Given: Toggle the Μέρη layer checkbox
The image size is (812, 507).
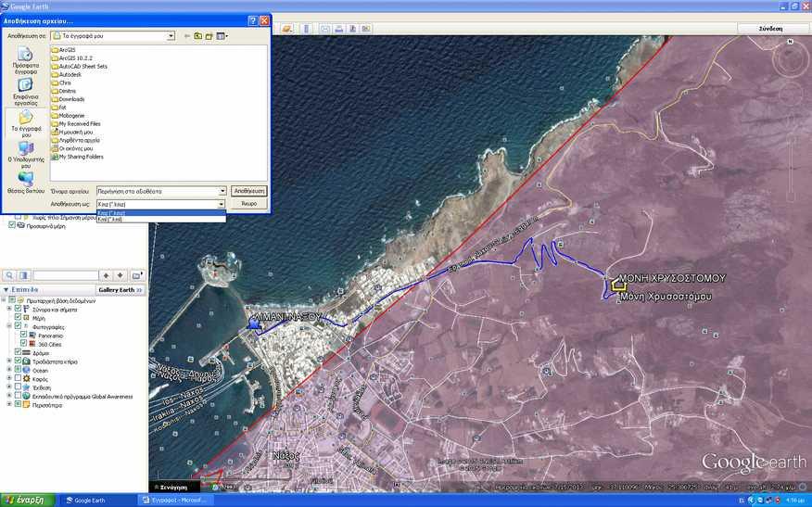Looking at the screenshot, I should pyautogui.click(x=18, y=318).
